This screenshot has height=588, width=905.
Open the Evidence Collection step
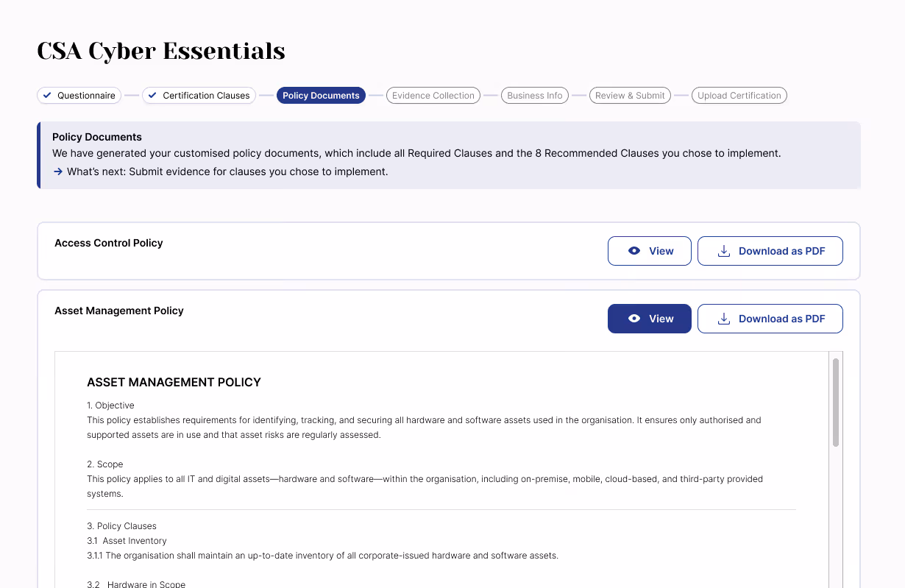tap(433, 95)
